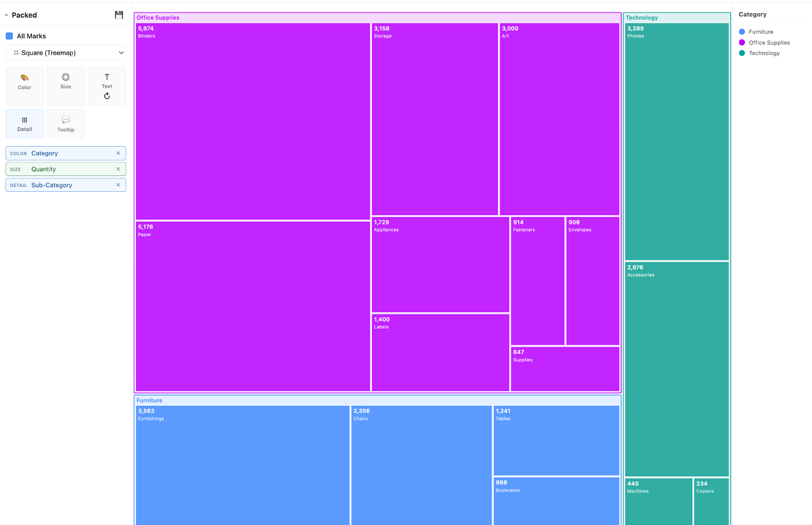The image size is (812, 525).
Task: Click the Binders treemap tile
Action: pyautogui.click(x=253, y=121)
